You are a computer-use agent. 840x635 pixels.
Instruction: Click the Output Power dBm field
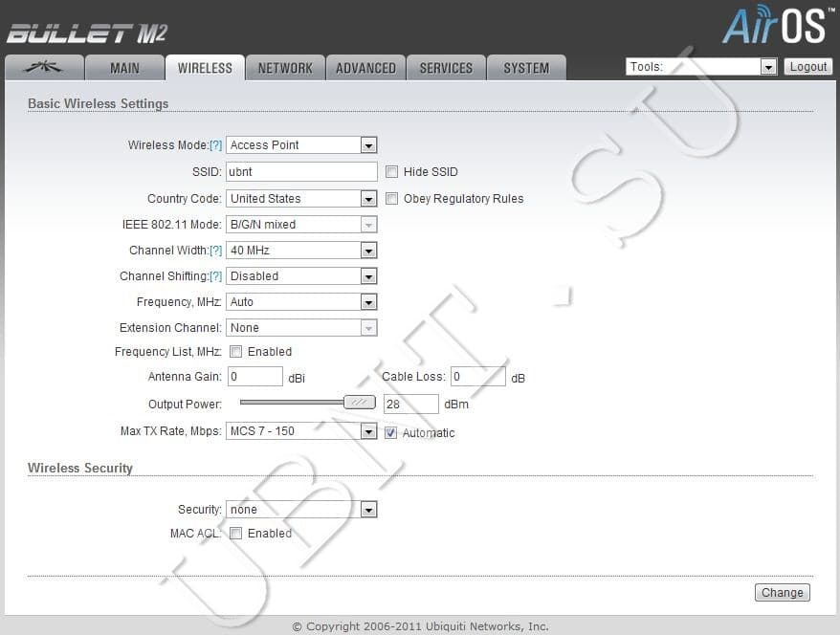coord(410,404)
